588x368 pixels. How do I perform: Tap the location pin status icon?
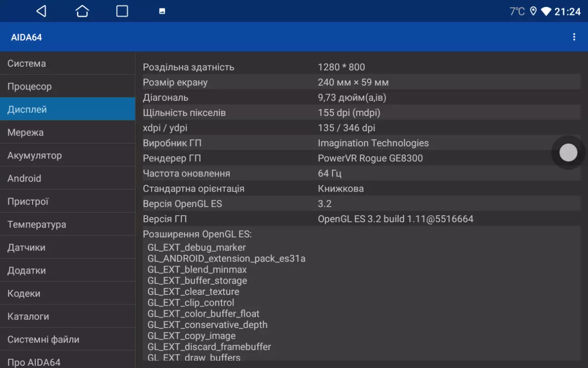click(x=533, y=11)
